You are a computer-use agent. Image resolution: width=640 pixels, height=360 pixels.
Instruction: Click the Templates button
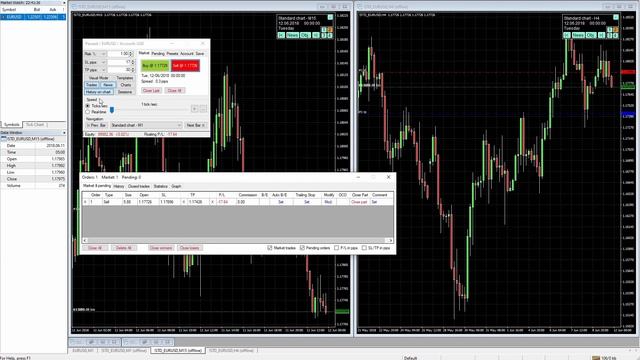tap(125, 78)
